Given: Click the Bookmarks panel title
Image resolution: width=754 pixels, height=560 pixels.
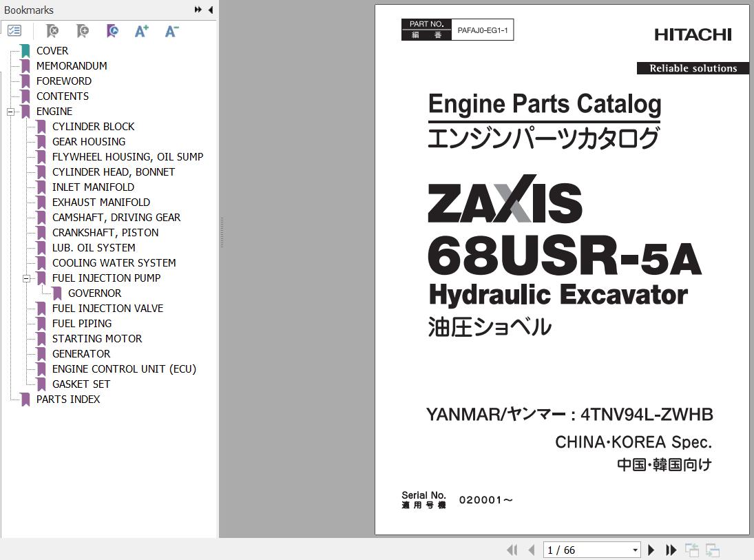Looking at the screenshot, I should 29,10.
